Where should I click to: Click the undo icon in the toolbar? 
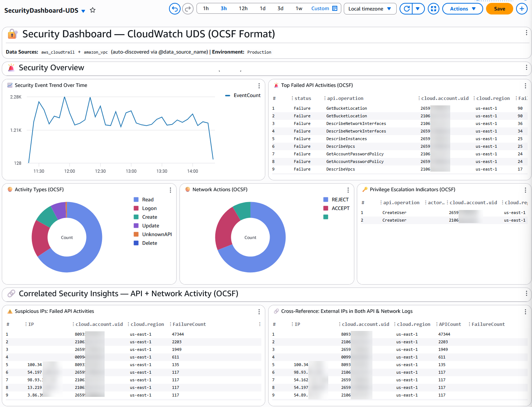(x=174, y=8)
